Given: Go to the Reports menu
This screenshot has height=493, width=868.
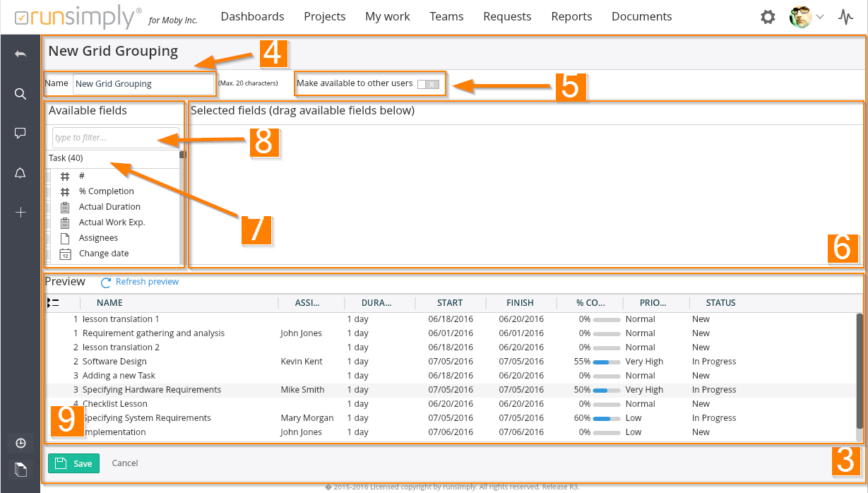Looking at the screenshot, I should [x=571, y=16].
